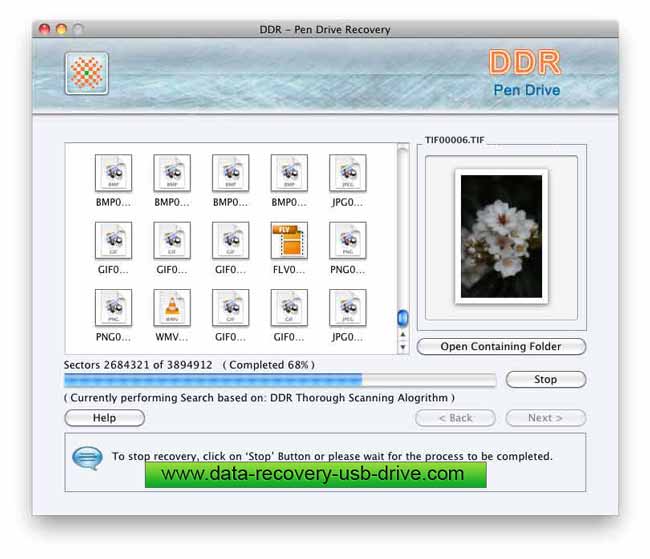The width and height of the screenshot is (650, 559).
Task: Click the 'Sectors 2684321 of 3894912' text
Action: 138,365
